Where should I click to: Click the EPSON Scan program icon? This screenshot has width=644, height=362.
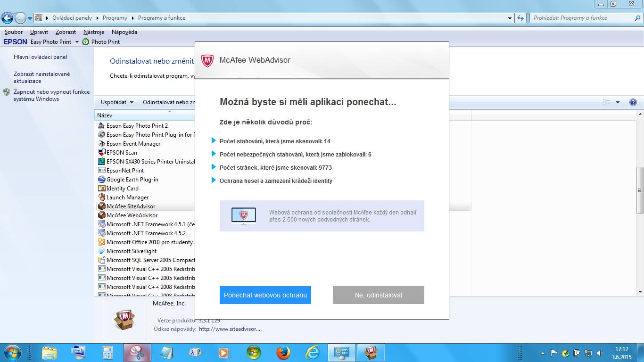coord(101,153)
